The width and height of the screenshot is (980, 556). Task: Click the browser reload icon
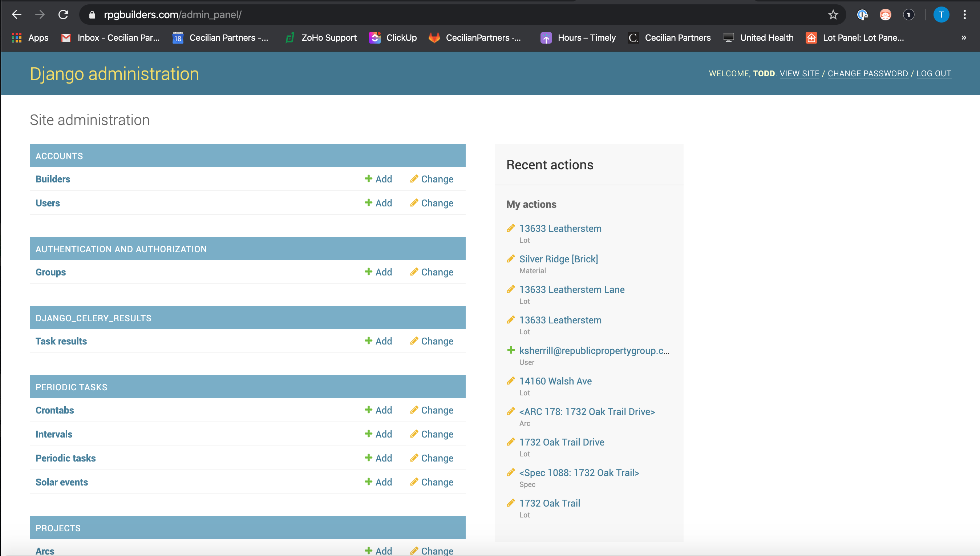pyautogui.click(x=63, y=15)
